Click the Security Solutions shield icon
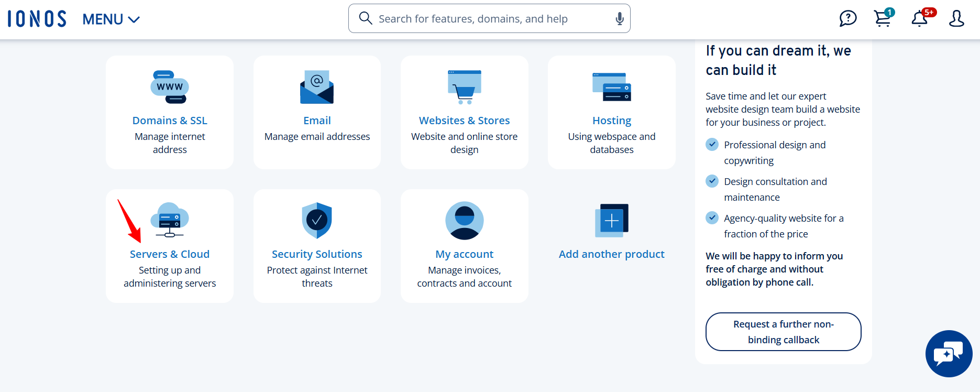 coord(317,220)
